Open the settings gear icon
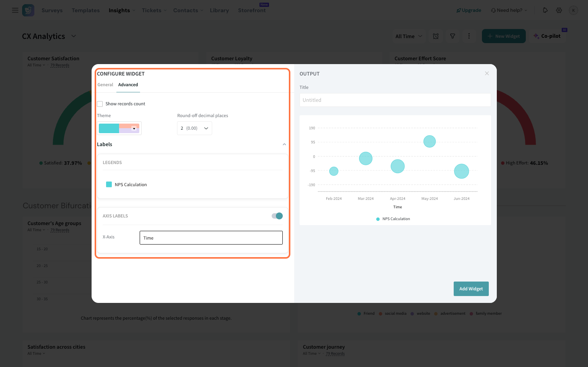The image size is (588, 367). click(559, 10)
